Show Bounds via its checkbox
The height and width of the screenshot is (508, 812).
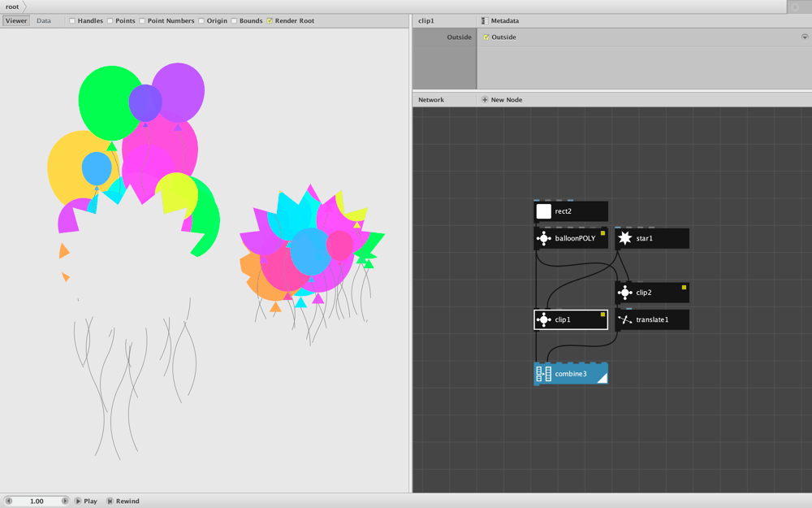coord(234,21)
